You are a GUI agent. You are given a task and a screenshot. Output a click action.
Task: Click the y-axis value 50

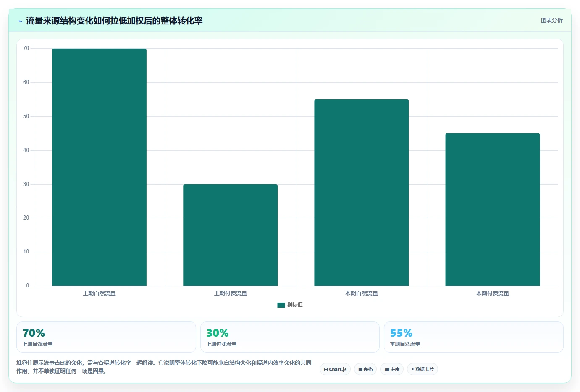tap(26, 116)
